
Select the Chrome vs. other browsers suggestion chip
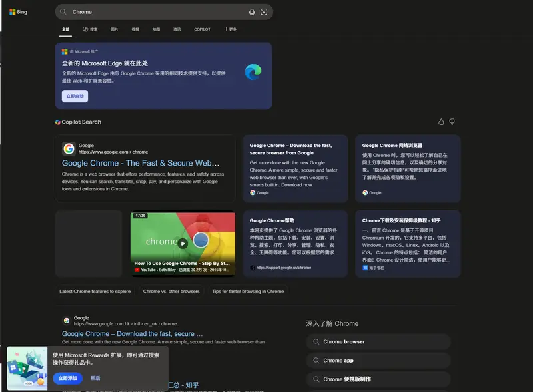[x=171, y=291]
